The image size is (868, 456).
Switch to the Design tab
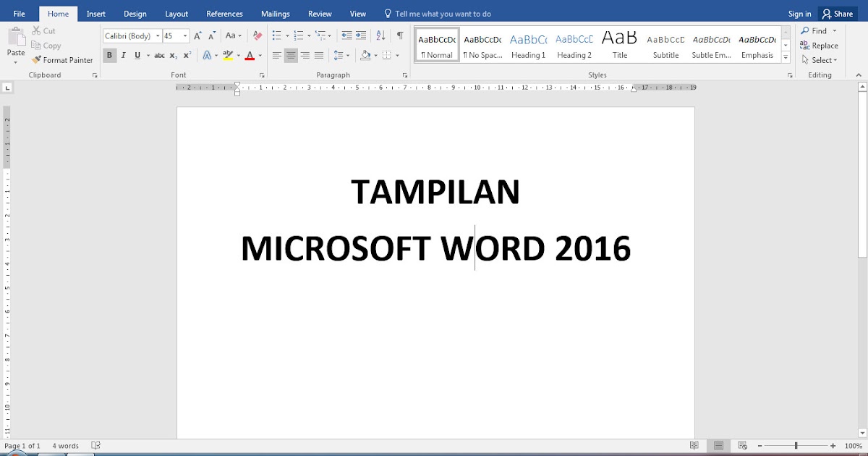[x=135, y=14]
